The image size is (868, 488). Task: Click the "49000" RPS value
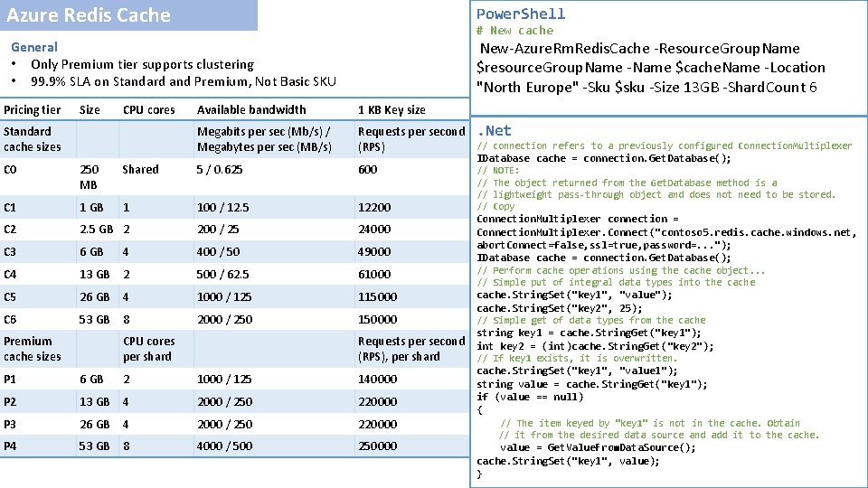pyautogui.click(x=374, y=252)
